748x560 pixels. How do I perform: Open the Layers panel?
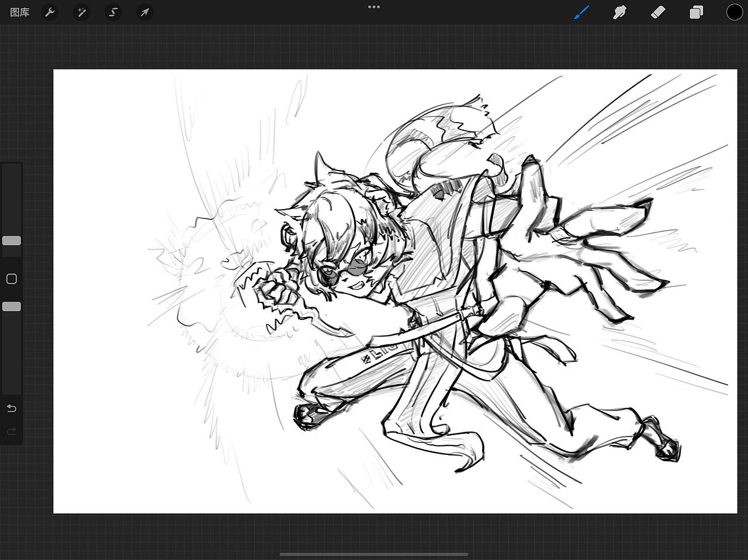(x=696, y=12)
